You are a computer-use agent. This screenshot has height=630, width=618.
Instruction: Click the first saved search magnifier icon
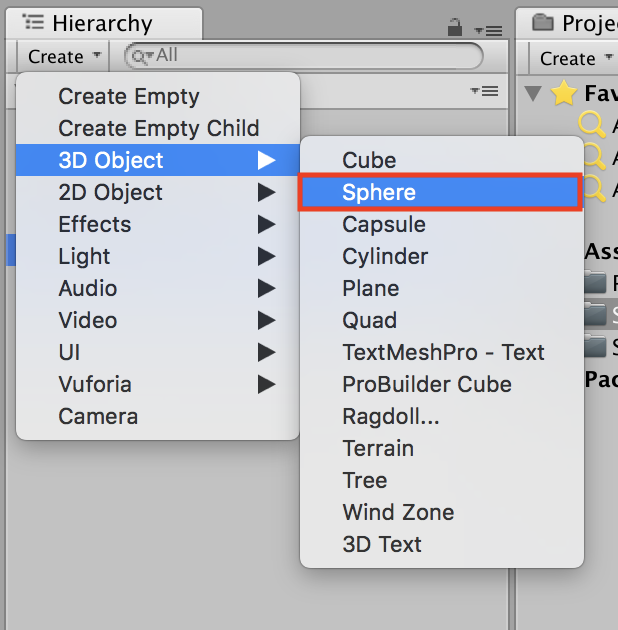(594, 124)
